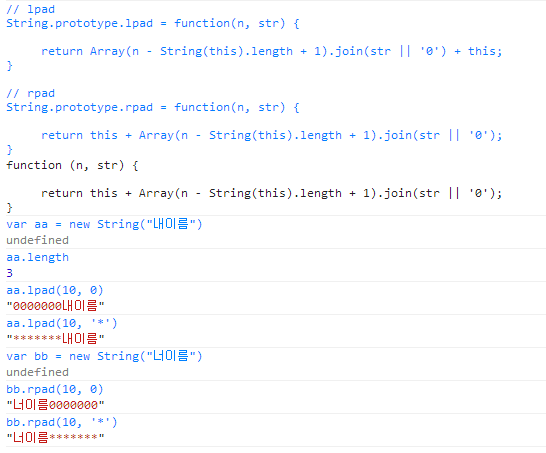The width and height of the screenshot is (546, 453).
Task: Click 'var bb = new String("너이름")' entry
Action: [104, 356]
